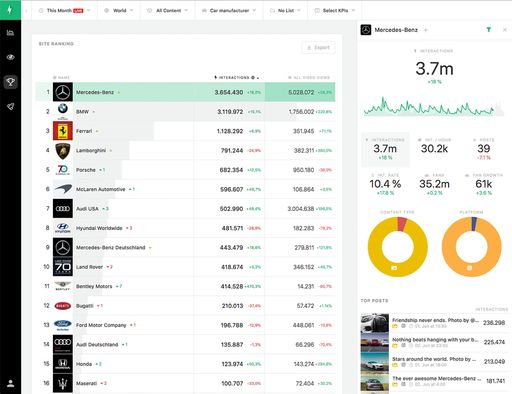Click BMW interactions value 3.119.972
This screenshot has height=394, width=512.
coord(230,111)
